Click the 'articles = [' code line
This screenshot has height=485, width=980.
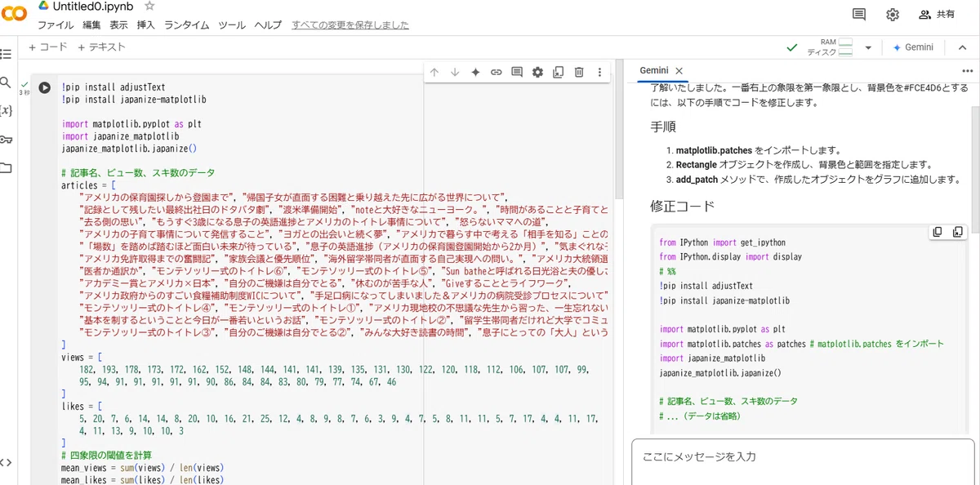89,186
